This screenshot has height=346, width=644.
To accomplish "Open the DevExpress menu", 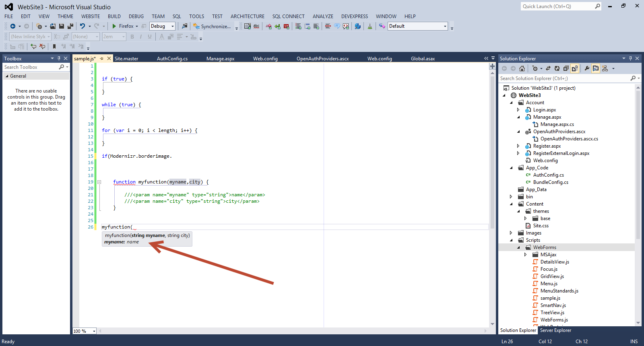I will tap(355, 16).
